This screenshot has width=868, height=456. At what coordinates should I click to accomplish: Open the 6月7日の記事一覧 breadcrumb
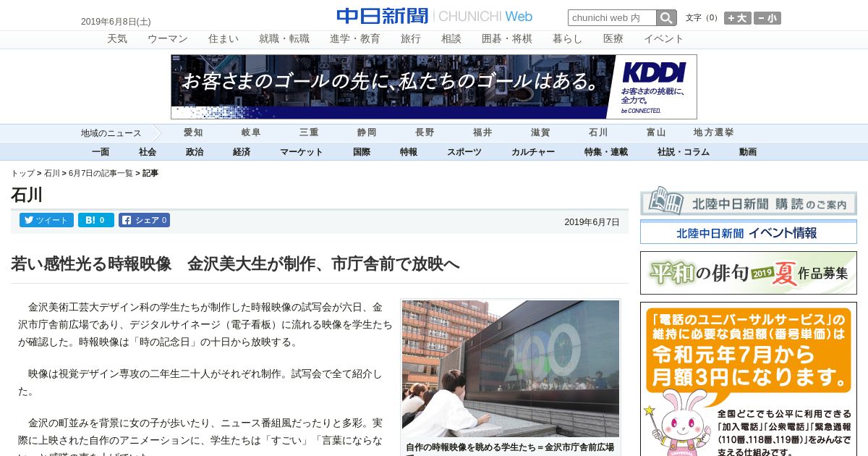pyautogui.click(x=101, y=174)
